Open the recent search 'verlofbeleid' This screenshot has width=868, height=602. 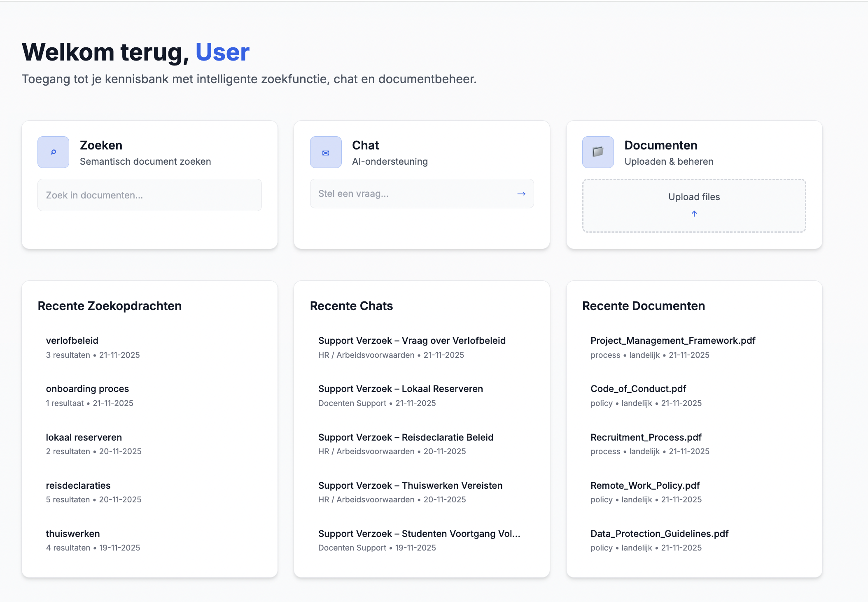(72, 341)
